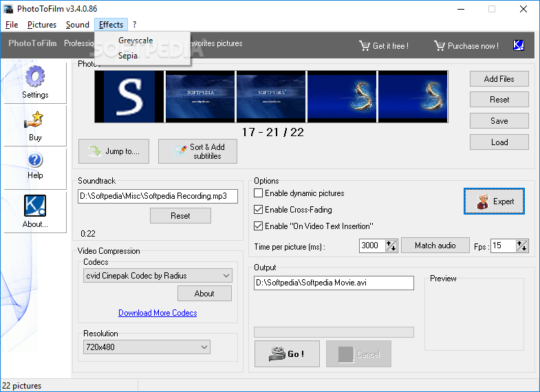
Task: Open About via the K logo icon
Action: 35,206
